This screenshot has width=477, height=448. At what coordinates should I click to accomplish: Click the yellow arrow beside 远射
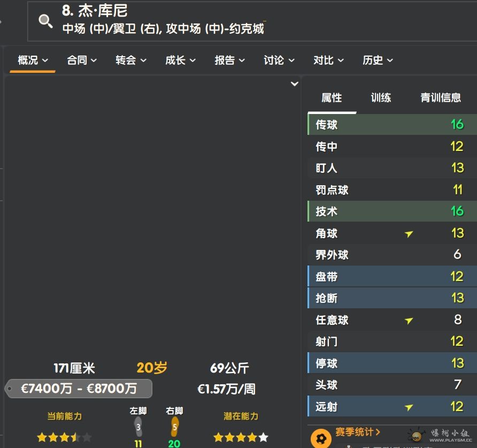[409, 407]
